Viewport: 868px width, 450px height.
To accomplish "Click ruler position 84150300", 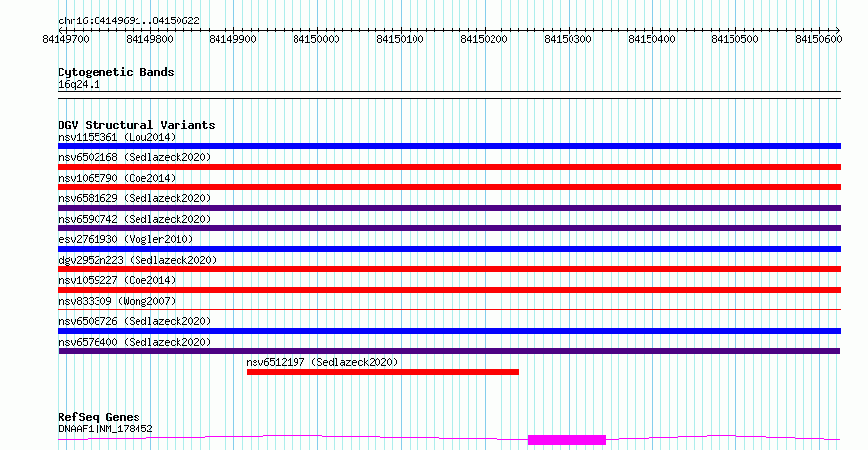I will pyautogui.click(x=568, y=39).
